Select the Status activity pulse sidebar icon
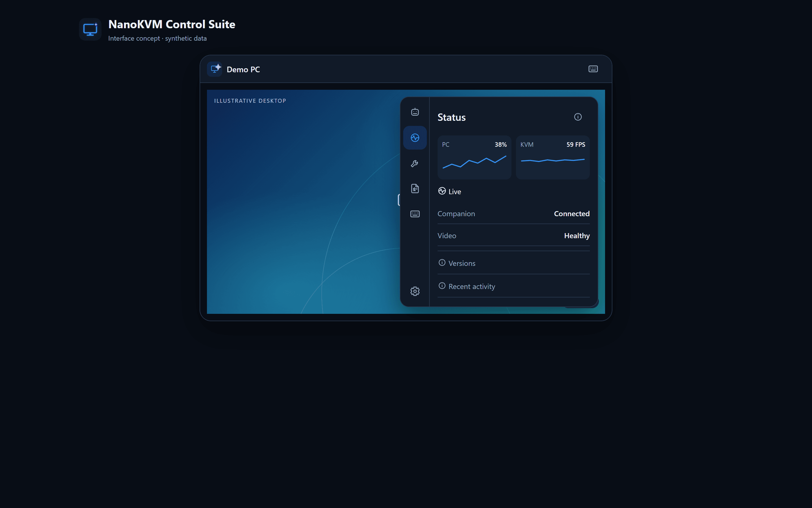The height and width of the screenshot is (508, 812). (x=415, y=138)
